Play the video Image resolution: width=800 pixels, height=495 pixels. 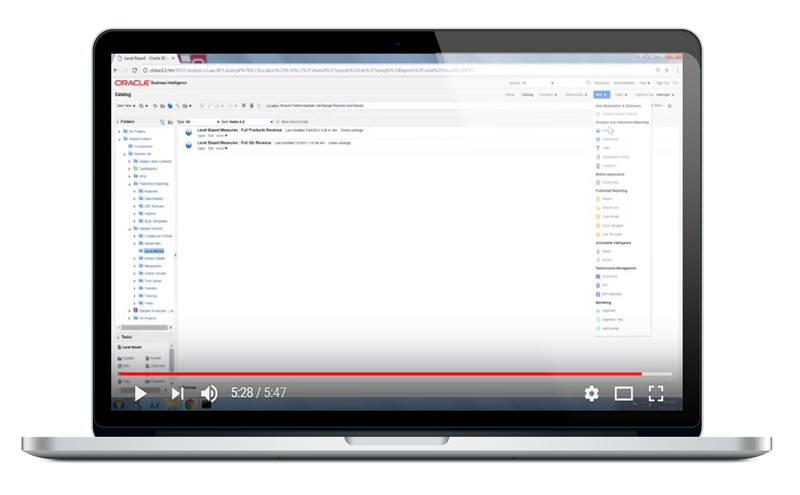pos(140,393)
